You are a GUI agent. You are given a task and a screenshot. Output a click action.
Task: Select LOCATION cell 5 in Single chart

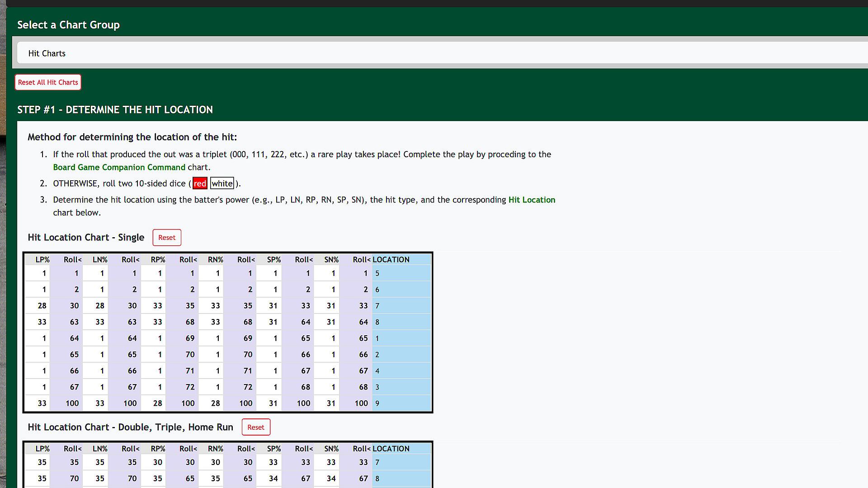coord(401,273)
